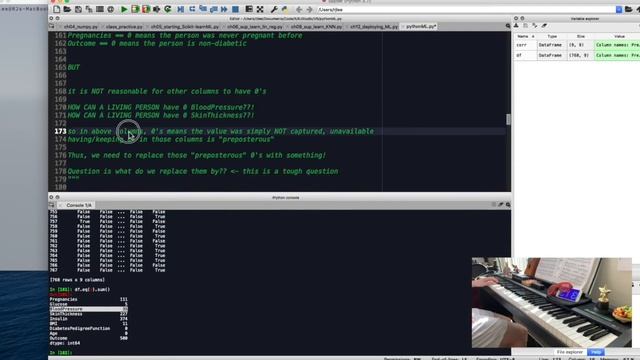Browse editor tabs icon at left
This screenshot has width=640, height=360.
[x=52, y=26]
